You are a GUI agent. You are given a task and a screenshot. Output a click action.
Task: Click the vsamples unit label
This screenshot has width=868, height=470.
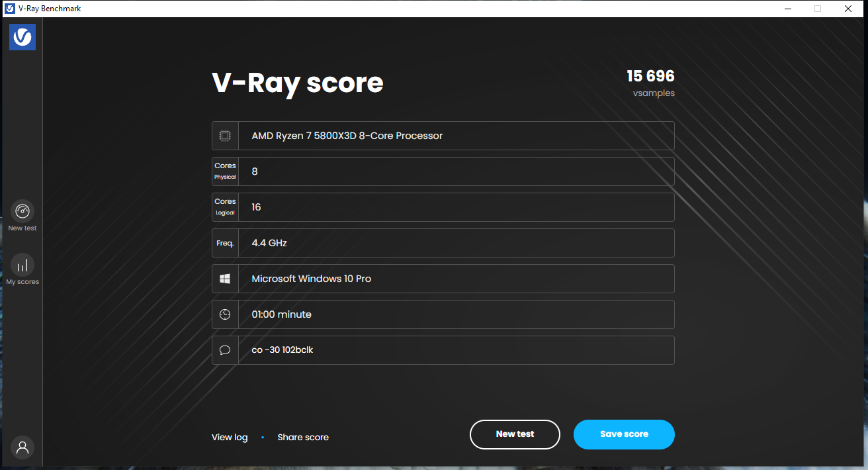coord(654,93)
